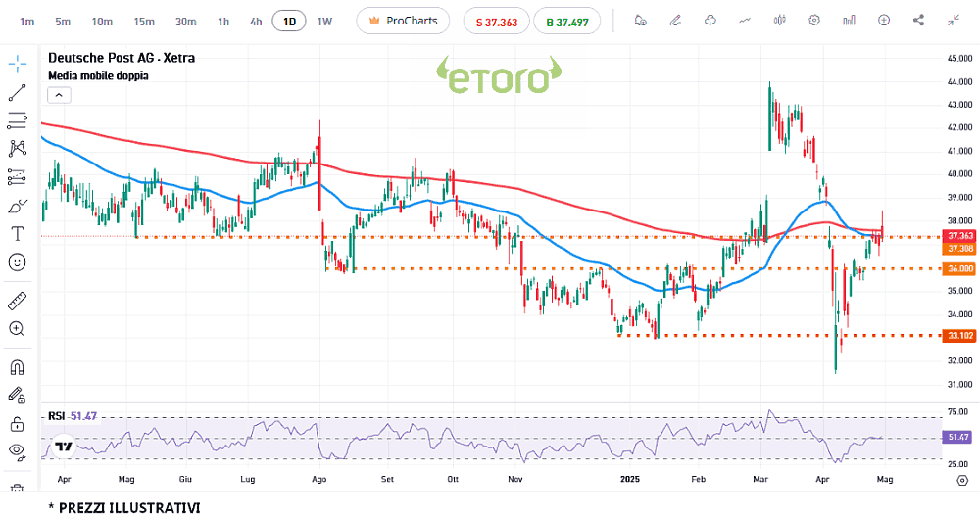Open the indicators line icon
The image size is (980, 517).
pos(745,21)
